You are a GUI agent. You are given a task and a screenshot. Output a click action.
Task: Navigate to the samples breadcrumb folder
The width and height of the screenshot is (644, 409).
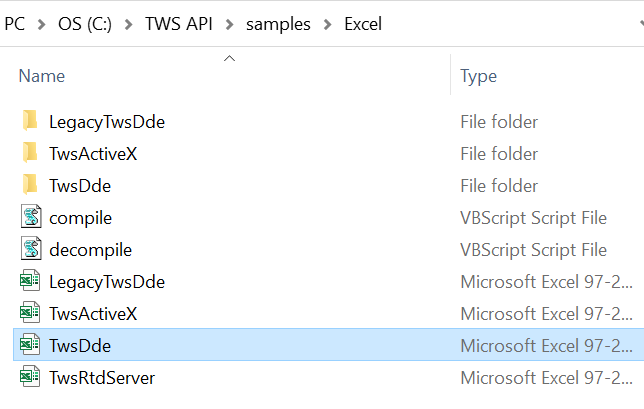click(x=278, y=24)
